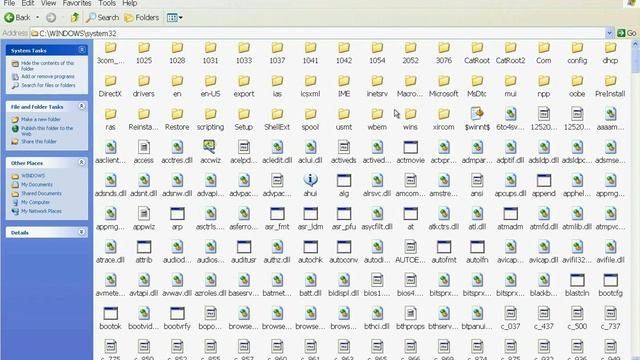
Task: Toggle the Folders pane
Action: 142,18
